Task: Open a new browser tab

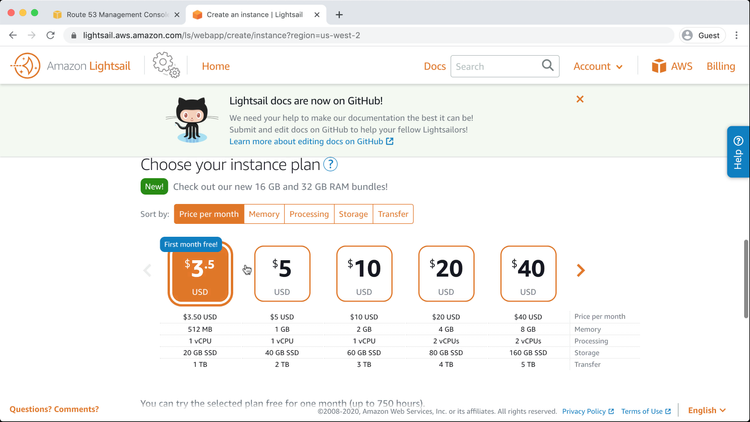Action: 339,15
